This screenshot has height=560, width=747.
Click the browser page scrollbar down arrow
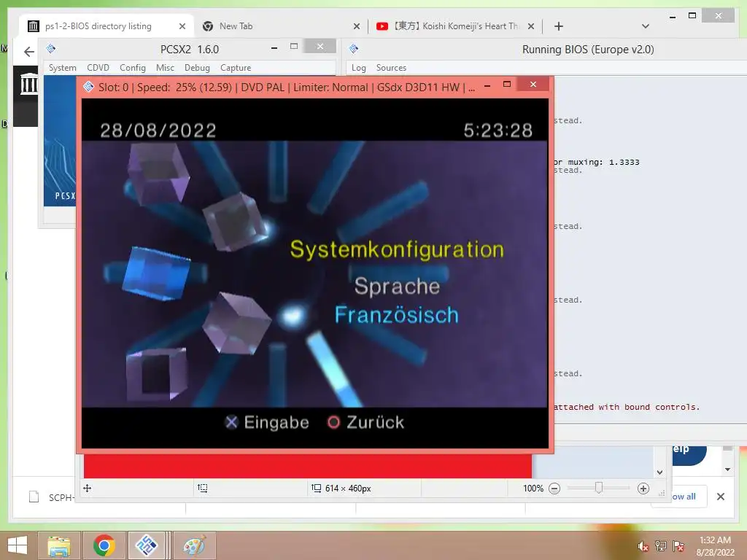727,470
